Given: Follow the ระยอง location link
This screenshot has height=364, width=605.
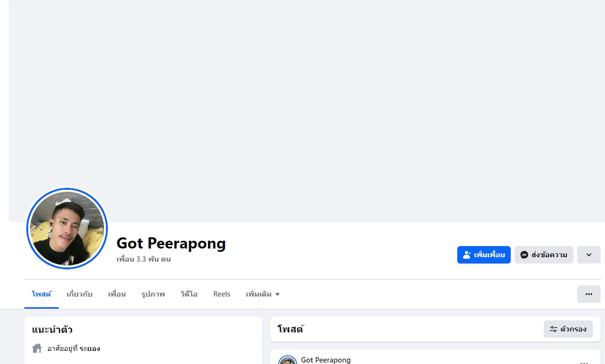Looking at the screenshot, I should 90,348.
